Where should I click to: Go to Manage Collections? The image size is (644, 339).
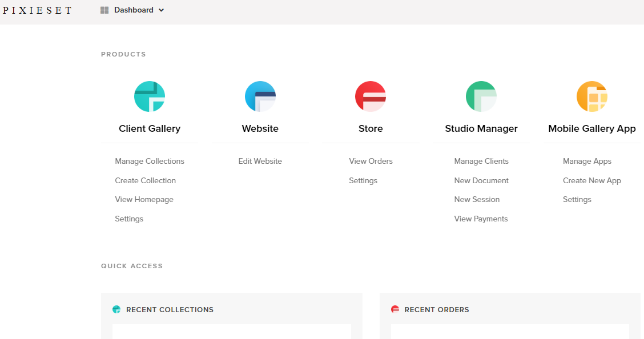(150, 162)
